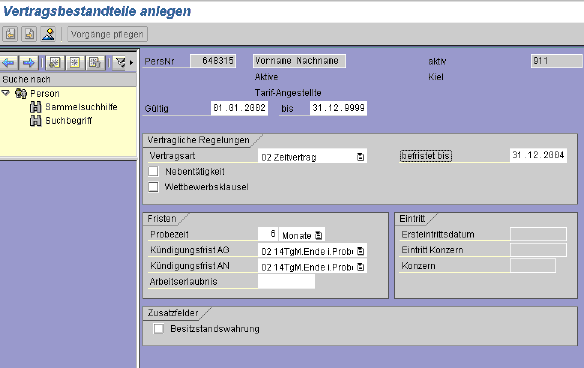Open the small black arrow toolbar overflow
The height and width of the screenshot is (368, 584).
(x=131, y=63)
